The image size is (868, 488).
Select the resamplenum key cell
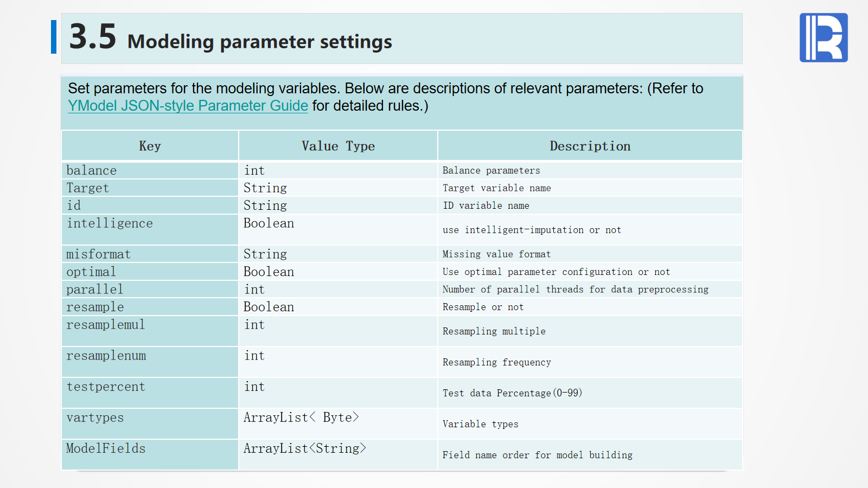[106, 356]
